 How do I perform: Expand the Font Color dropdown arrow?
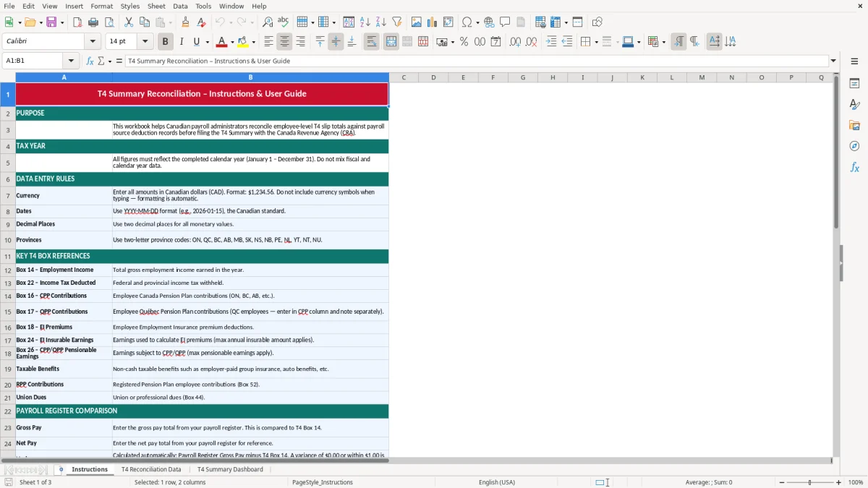pos(232,42)
